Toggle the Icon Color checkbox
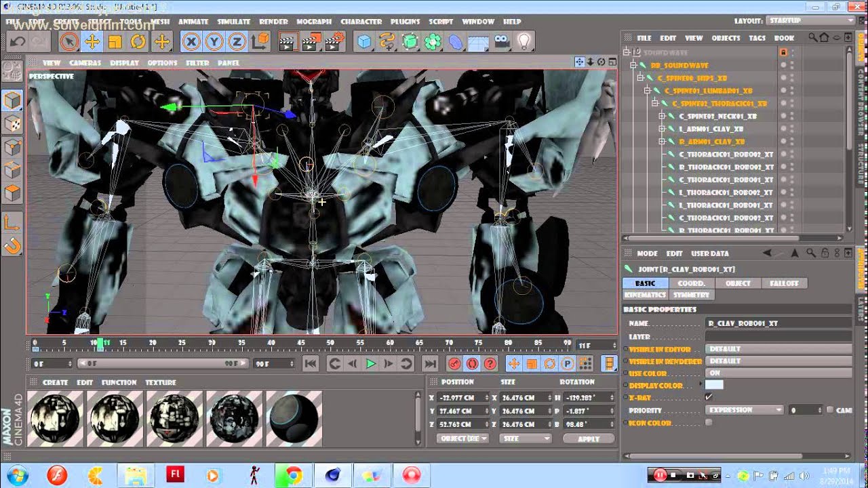The width and height of the screenshot is (868, 488). click(709, 422)
